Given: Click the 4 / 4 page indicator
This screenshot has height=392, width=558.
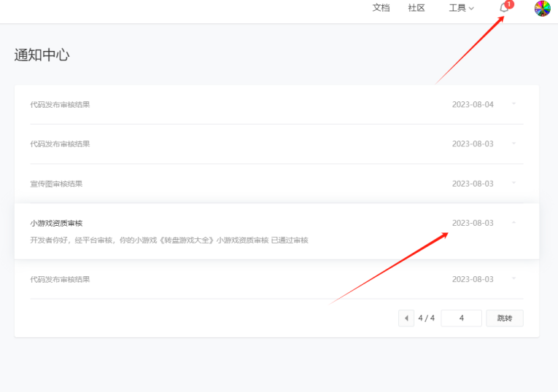Looking at the screenshot, I should click(x=426, y=318).
